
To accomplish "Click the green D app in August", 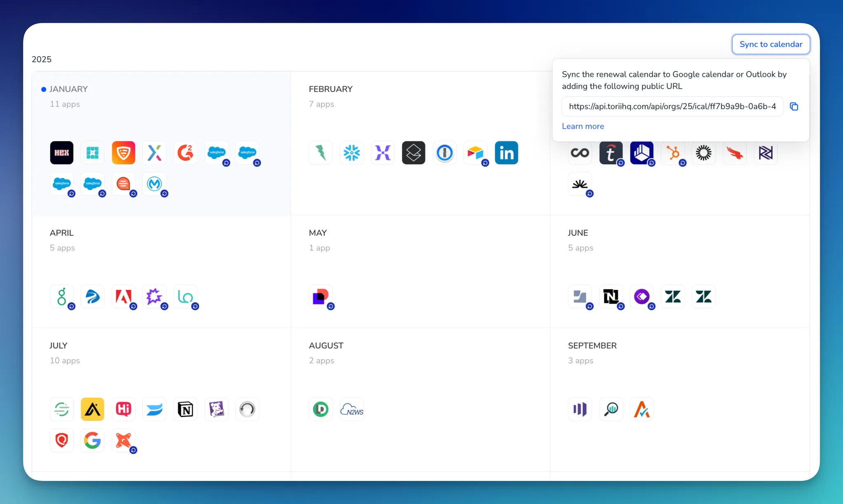I will point(321,409).
